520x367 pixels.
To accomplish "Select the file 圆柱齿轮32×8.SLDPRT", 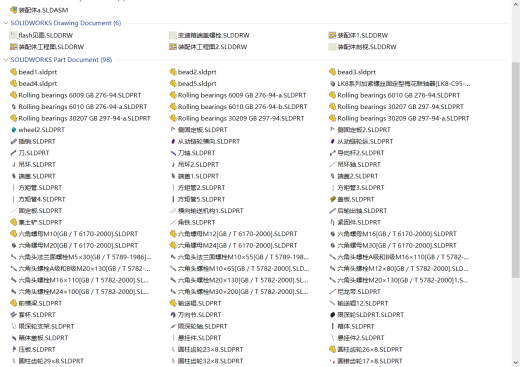I will (x=211, y=361).
